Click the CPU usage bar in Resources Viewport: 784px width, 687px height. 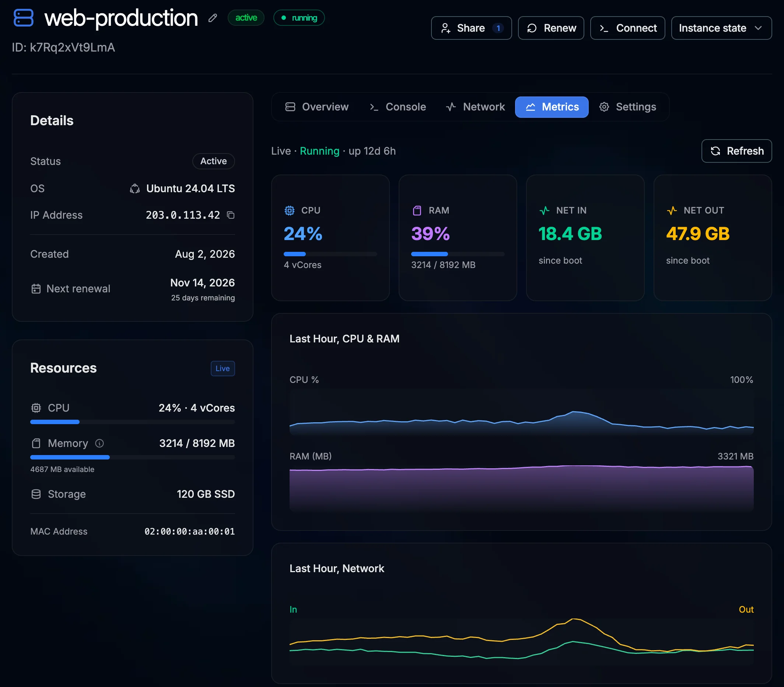pos(132,422)
